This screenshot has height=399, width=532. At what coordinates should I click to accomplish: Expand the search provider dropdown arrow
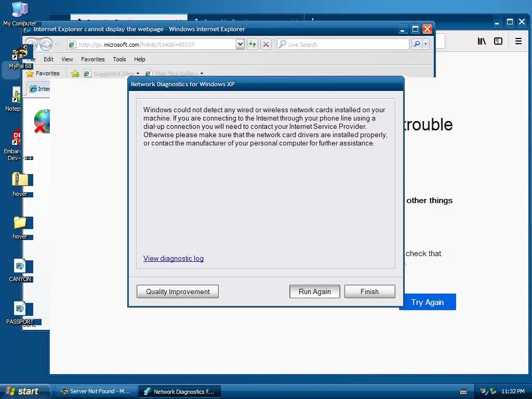pos(425,44)
